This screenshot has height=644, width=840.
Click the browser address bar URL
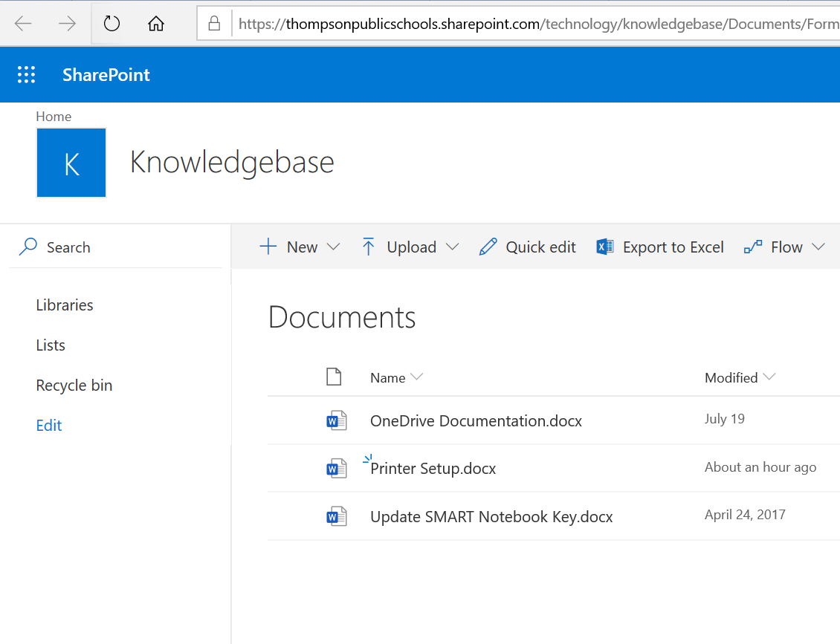coord(538,24)
